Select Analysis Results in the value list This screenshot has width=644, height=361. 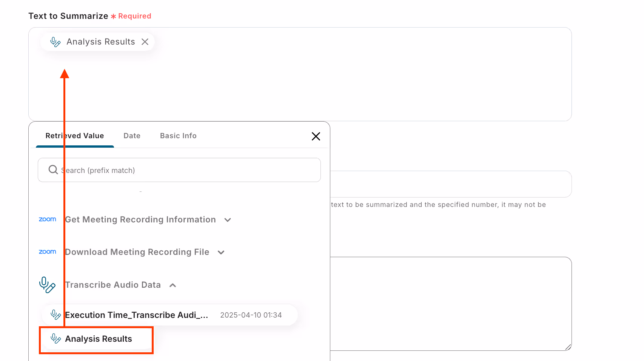[96, 339]
